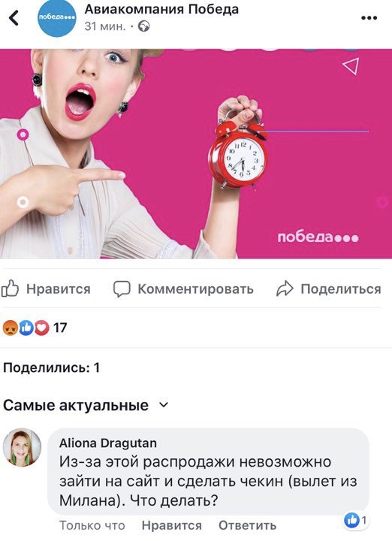Click the chevron beside Самые актуальные
Viewport: 392px width, 541px height.
point(164,405)
